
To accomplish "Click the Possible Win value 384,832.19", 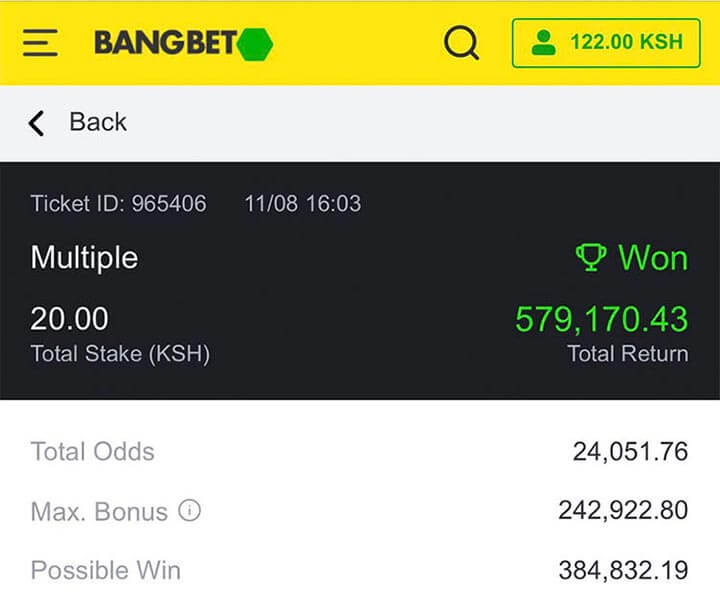I will 623,571.
